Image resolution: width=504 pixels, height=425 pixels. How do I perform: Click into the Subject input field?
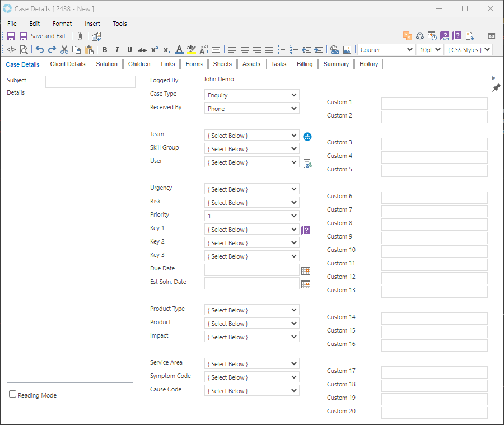tap(90, 82)
